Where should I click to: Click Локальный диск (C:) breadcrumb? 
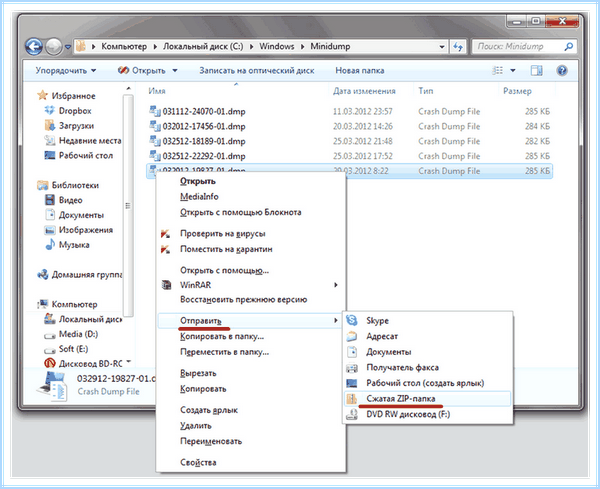point(203,46)
